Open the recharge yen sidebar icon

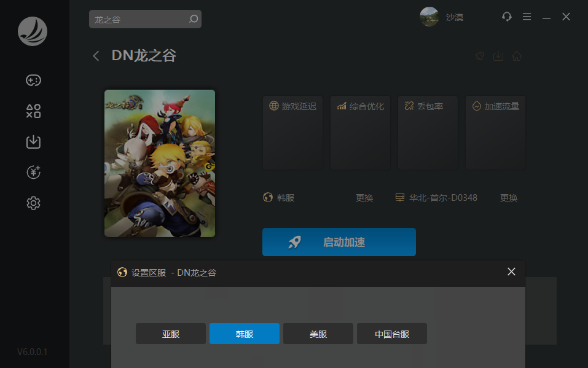(x=33, y=172)
